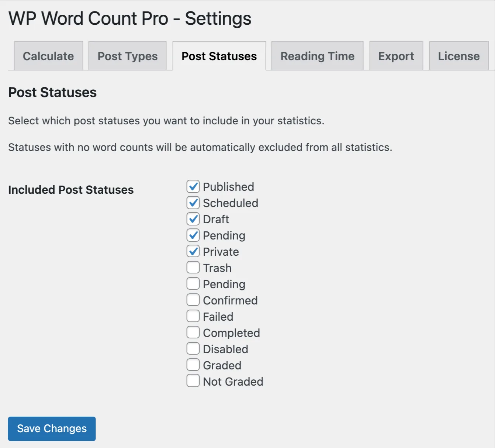
Task: Tick the Confirmed status checkbox
Action: pos(193,300)
